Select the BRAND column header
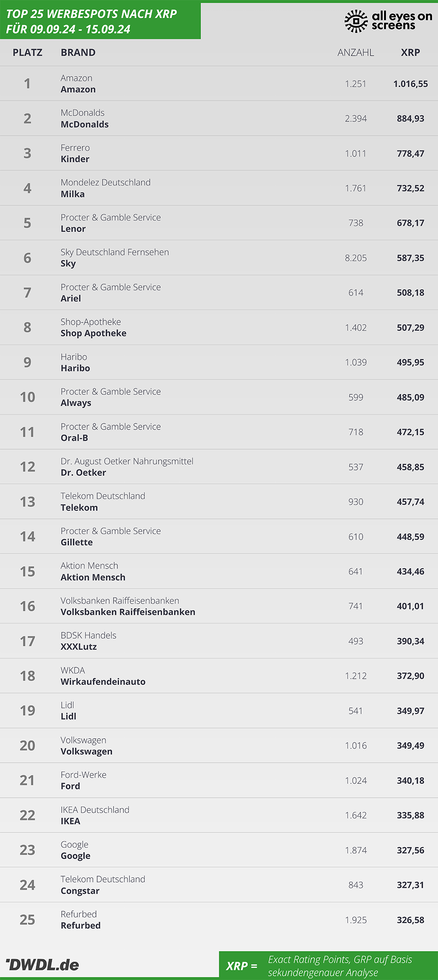Screen dimensions: 438x980 [x=78, y=53]
